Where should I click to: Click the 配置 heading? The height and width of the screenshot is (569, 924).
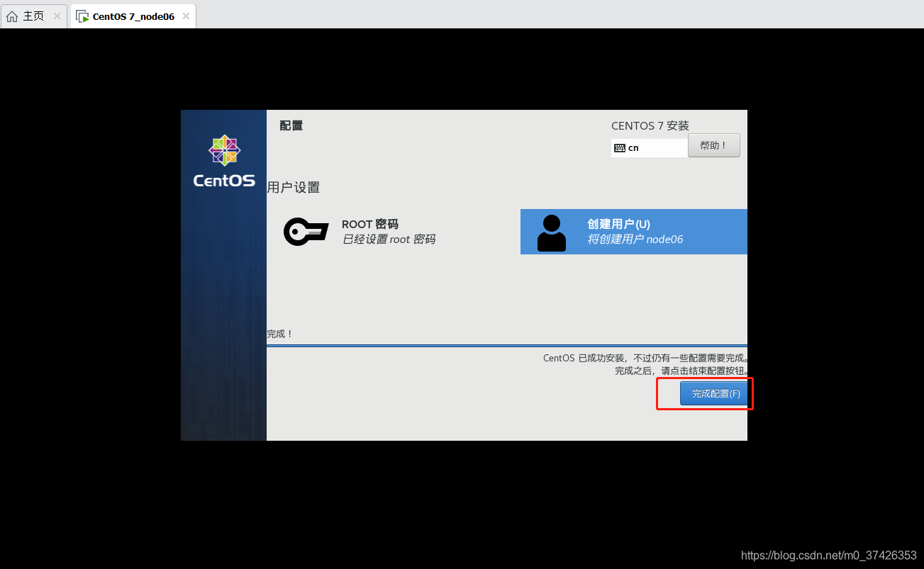[291, 125]
